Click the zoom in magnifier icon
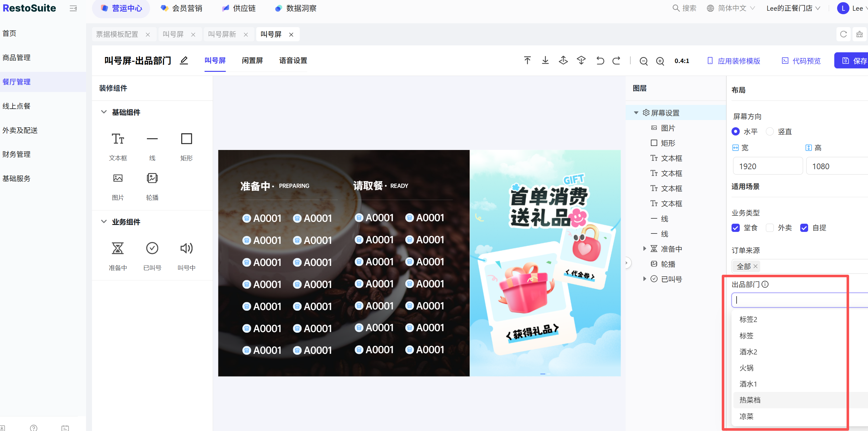 (660, 61)
